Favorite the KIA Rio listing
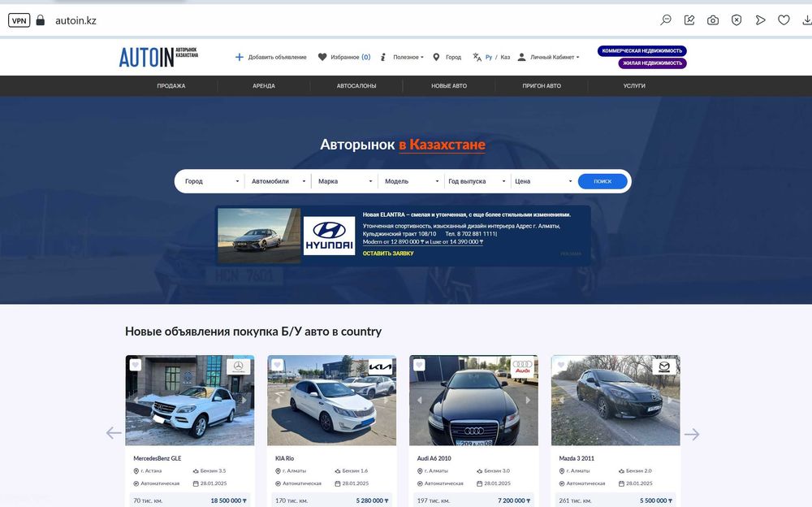Image resolution: width=812 pixels, height=507 pixels. (277, 365)
